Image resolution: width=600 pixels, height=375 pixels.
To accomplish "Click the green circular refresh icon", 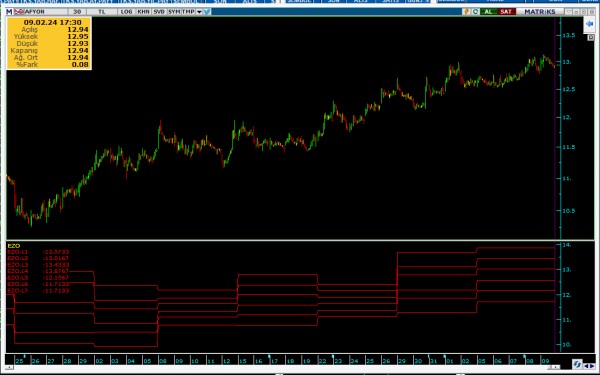I will (x=475, y=12).
